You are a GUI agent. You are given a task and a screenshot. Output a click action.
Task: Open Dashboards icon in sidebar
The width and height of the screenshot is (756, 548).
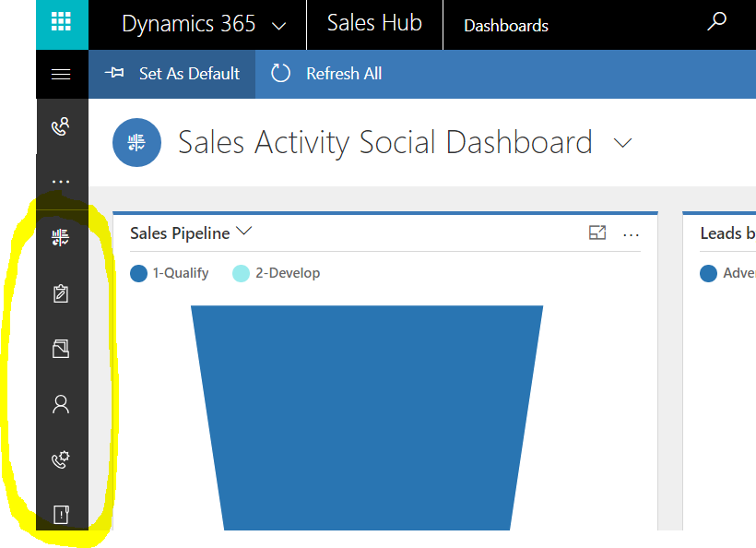[x=61, y=237]
